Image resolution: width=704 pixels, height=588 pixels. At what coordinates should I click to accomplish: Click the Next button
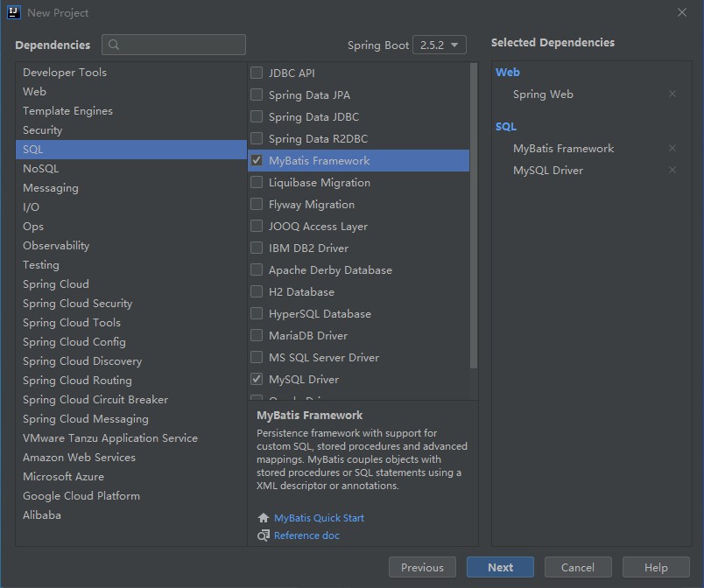pyautogui.click(x=500, y=567)
